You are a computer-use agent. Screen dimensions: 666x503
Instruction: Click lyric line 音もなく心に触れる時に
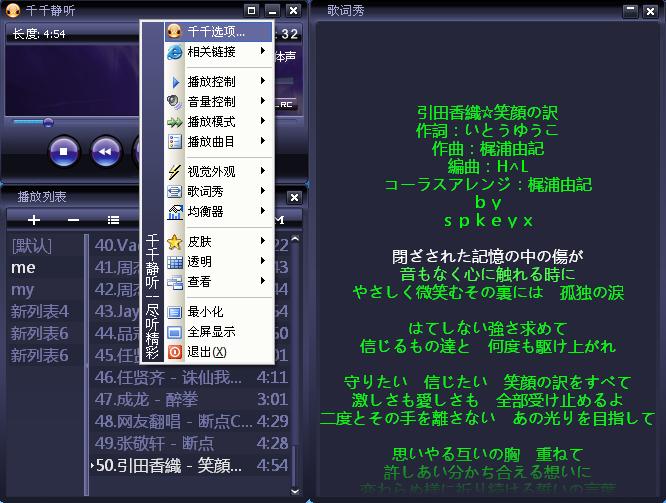(x=487, y=274)
